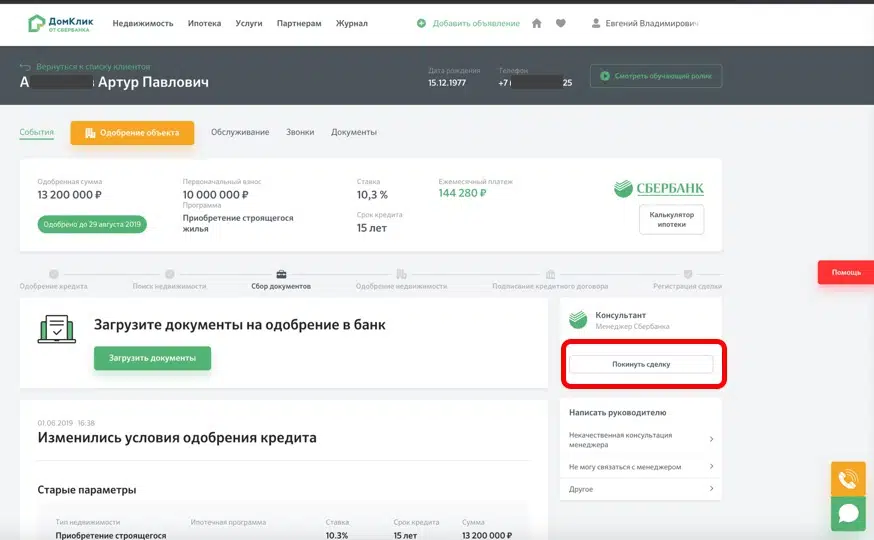Expand Некачественная консультация менеджера row
Image resolution: width=874 pixels, height=540 pixels.
[640, 440]
